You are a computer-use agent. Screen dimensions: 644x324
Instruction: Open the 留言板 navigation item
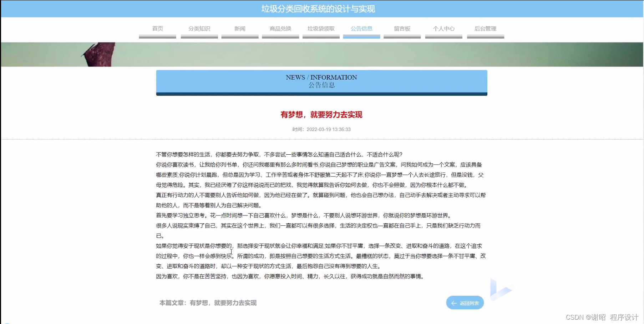[x=402, y=29]
